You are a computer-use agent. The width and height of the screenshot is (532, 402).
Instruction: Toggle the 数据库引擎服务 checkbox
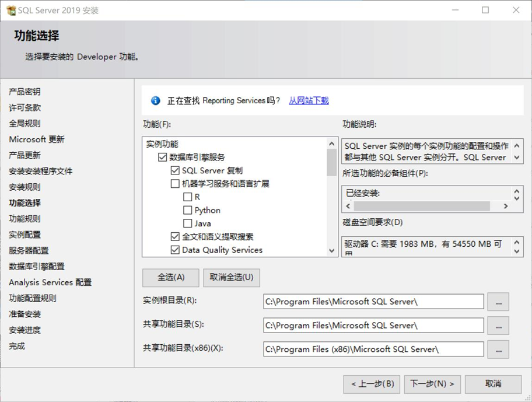pyautogui.click(x=163, y=157)
